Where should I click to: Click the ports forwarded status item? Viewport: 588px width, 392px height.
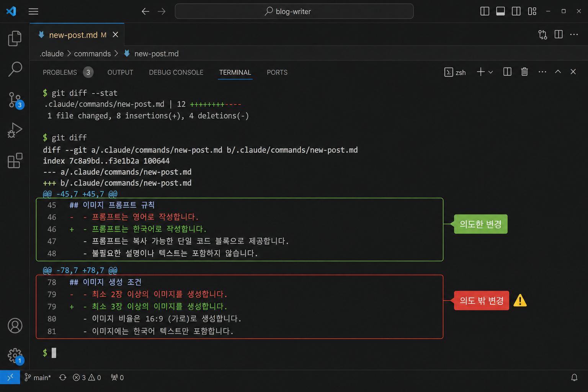coord(117,377)
